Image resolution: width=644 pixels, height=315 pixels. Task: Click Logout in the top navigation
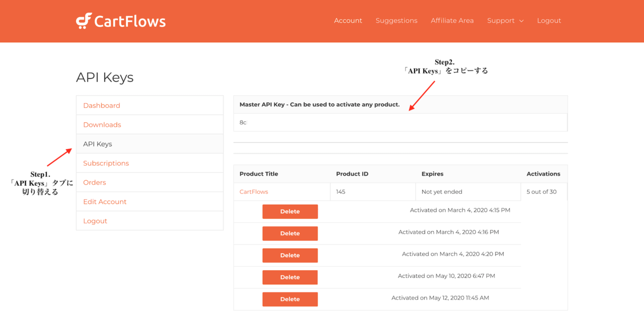[549, 20]
